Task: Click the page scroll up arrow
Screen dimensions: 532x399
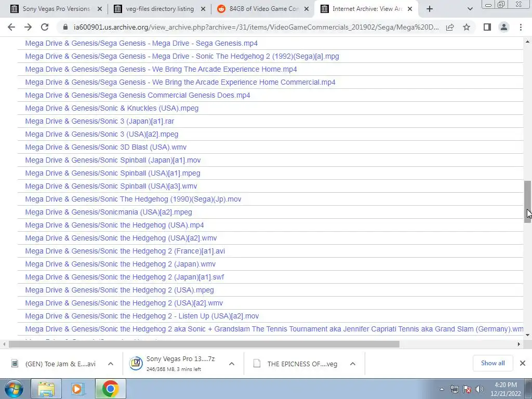Action: click(x=527, y=42)
